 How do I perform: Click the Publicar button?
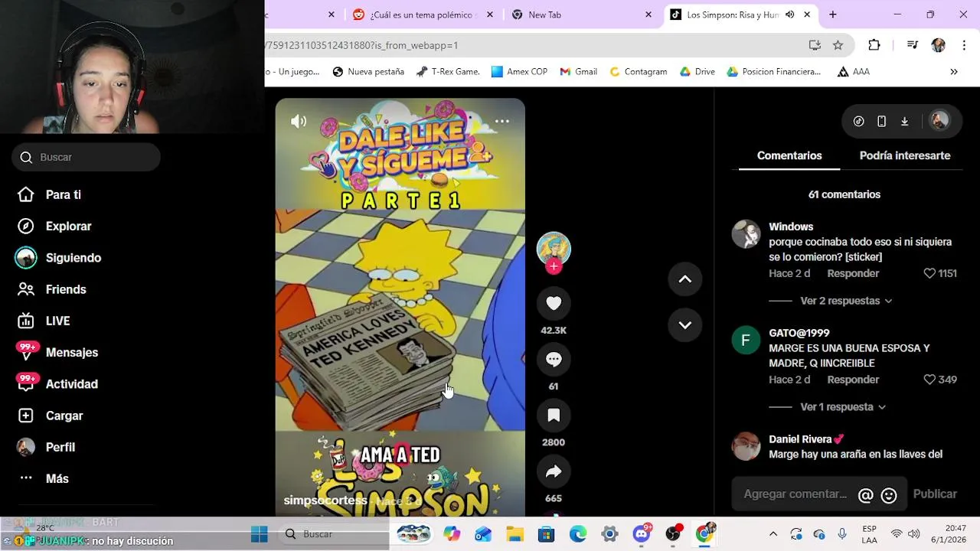click(x=935, y=494)
